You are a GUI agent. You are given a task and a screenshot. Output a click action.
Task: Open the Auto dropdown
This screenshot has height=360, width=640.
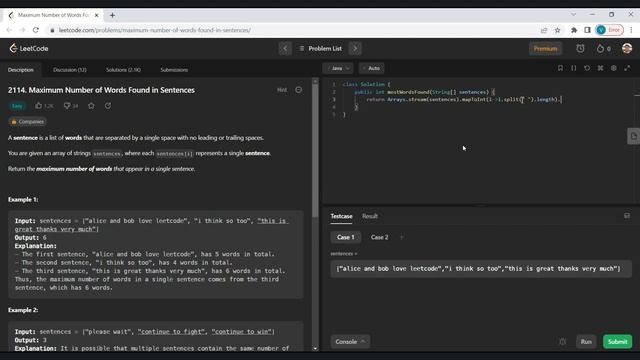point(371,68)
